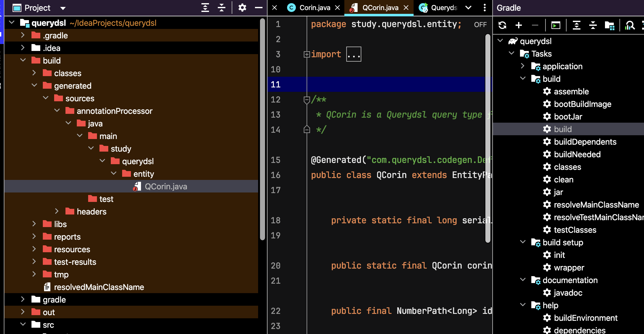Reload all Gradle projects
Viewport: 644px width, 334px height.
point(502,25)
